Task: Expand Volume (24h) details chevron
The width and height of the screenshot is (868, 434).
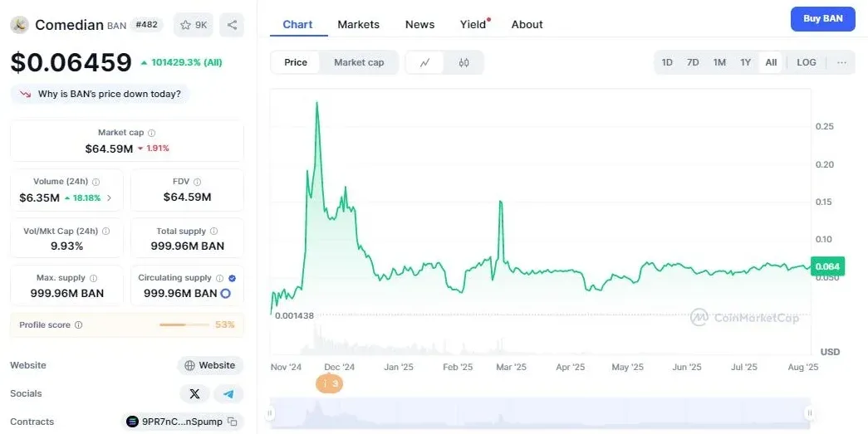Action: [x=109, y=198]
